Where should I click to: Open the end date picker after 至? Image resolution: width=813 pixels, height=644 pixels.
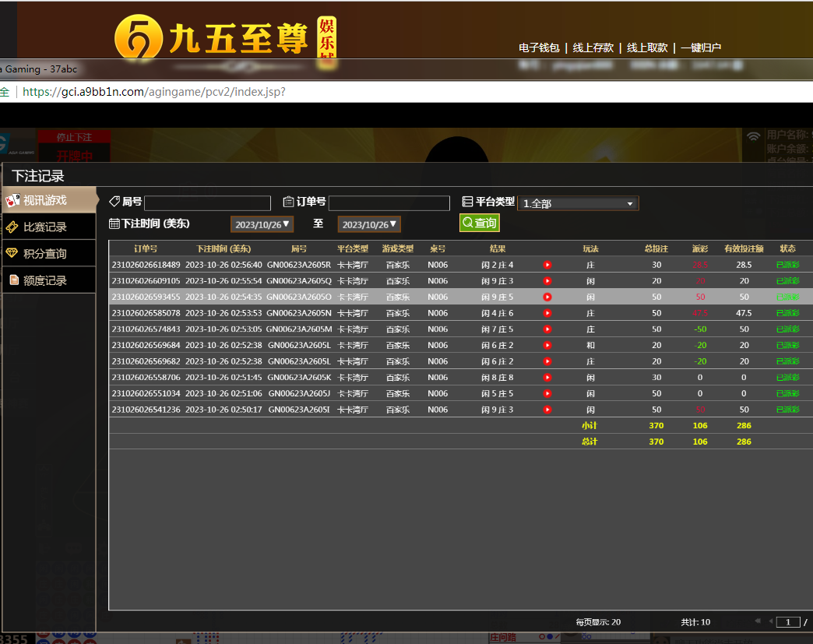coord(369,224)
